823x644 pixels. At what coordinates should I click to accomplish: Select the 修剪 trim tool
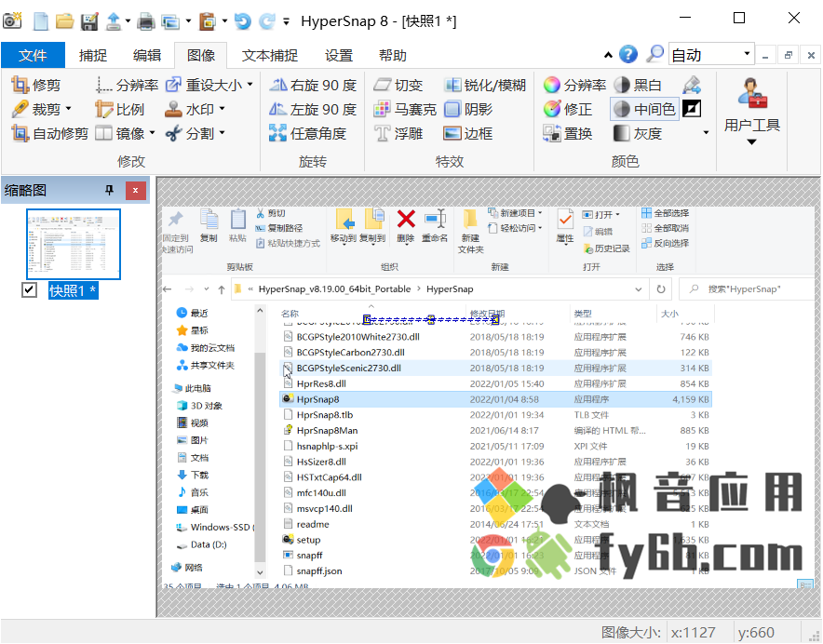[36, 85]
